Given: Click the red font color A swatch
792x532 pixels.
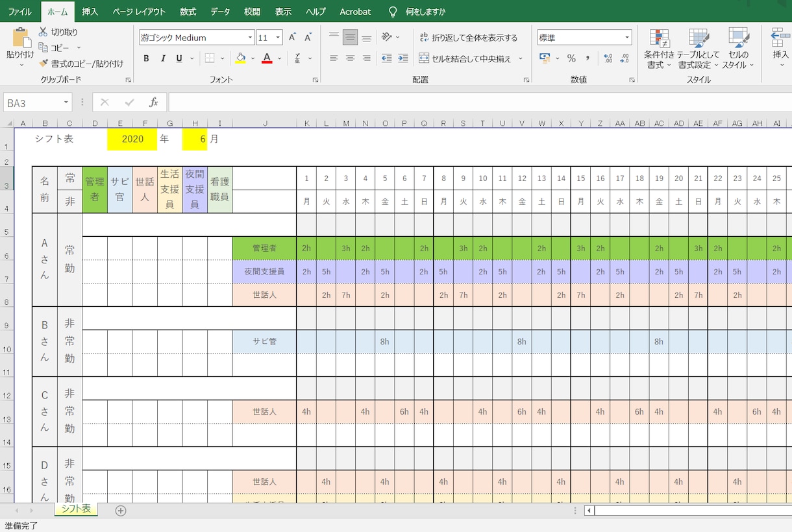Looking at the screenshot, I should point(267,58).
